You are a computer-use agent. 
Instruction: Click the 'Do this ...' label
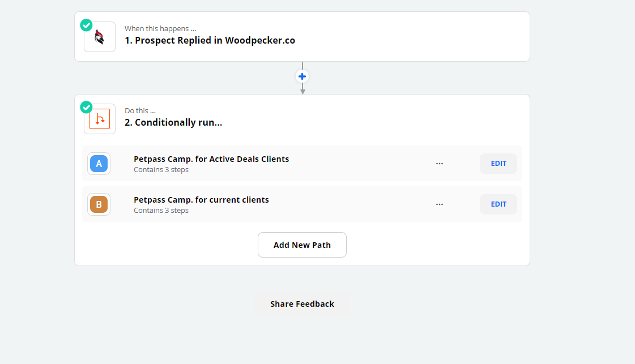140,111
